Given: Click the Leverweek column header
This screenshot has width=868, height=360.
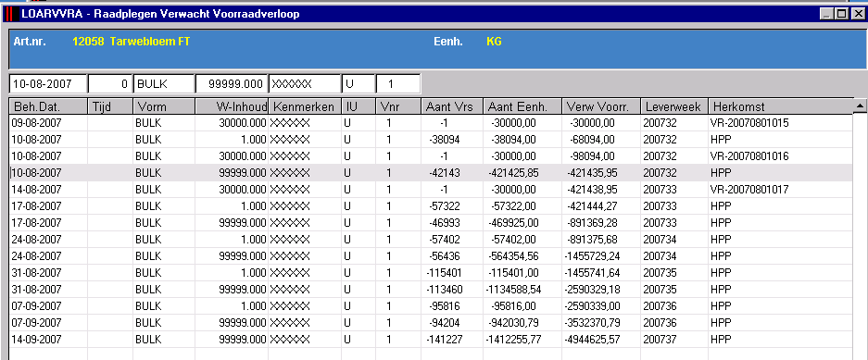Looking at the screenshot, I should tap(673, 106).
